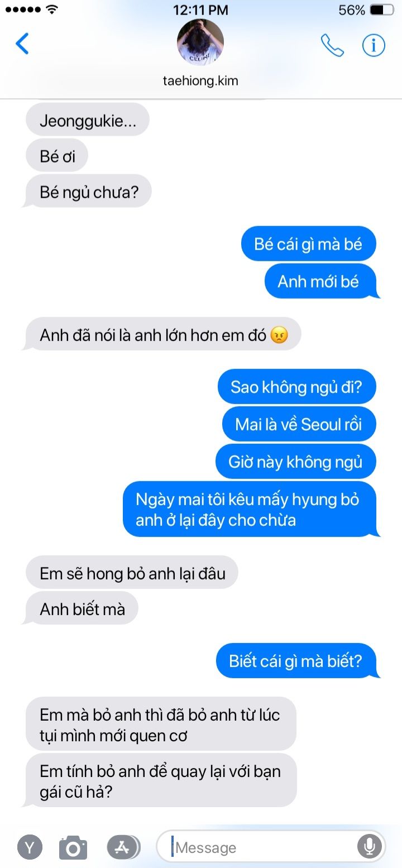Tap the "Jeonggukie..." message bubble
Screen dimensions: 402x868
[88, 121]
